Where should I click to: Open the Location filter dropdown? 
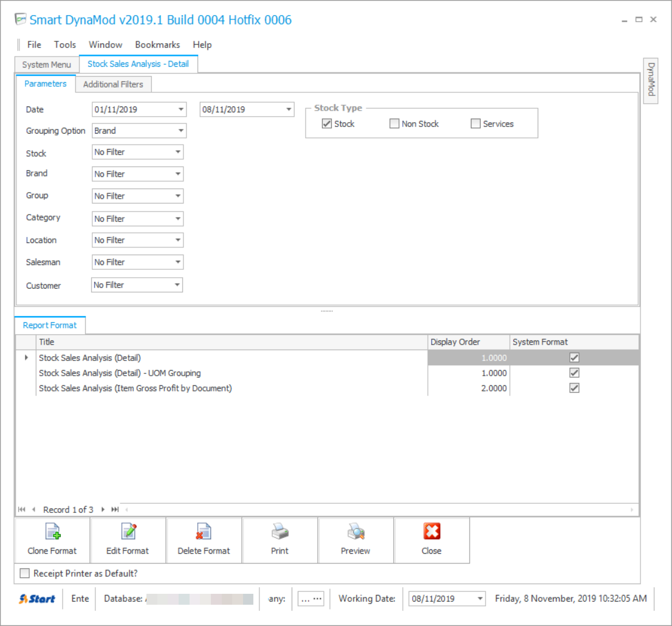(x=178, y=240)
